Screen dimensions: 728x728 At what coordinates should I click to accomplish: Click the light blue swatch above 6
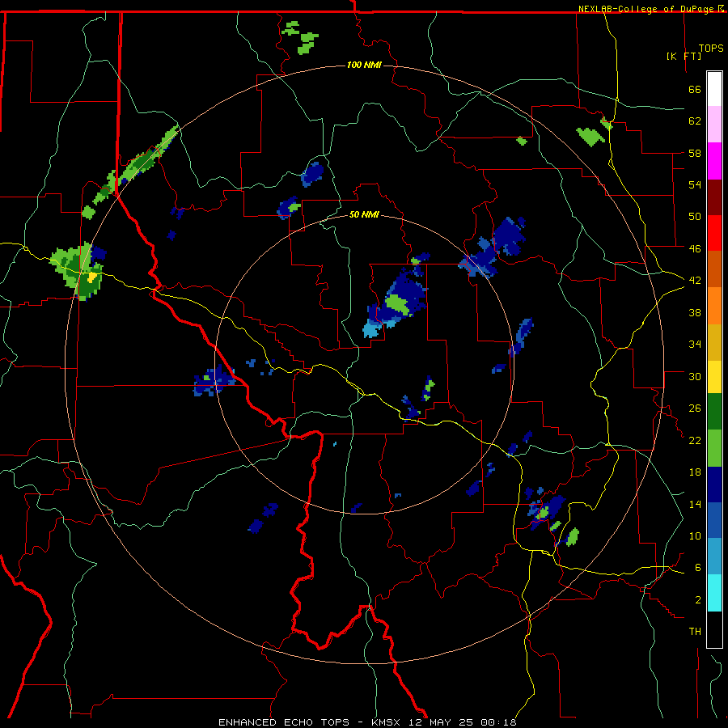tap(714, 557)
